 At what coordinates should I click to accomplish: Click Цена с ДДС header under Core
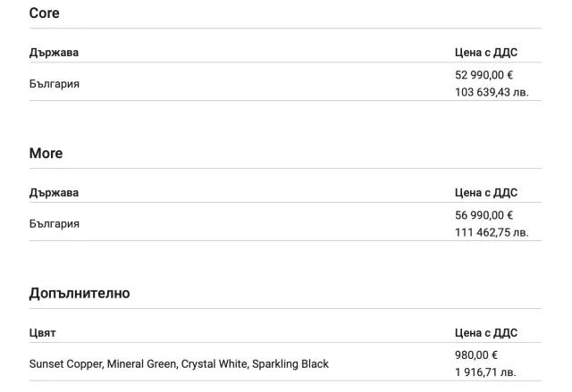(x=485, y=53)
